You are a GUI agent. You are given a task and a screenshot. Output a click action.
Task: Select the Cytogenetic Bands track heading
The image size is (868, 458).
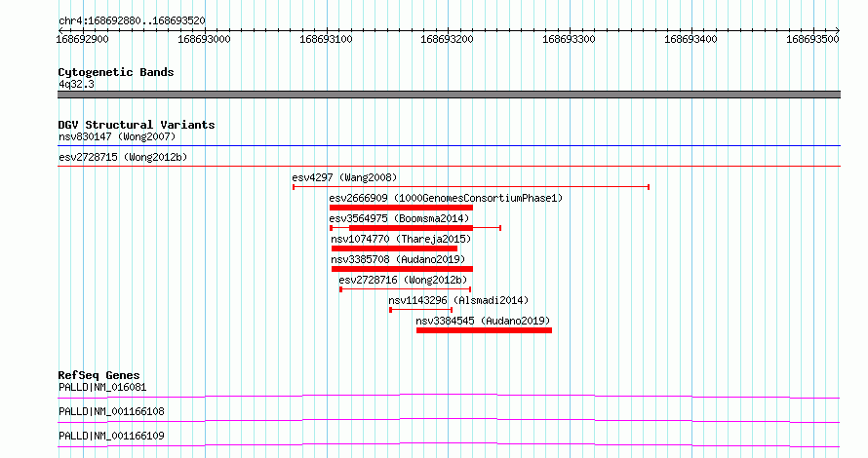[116, 72]
